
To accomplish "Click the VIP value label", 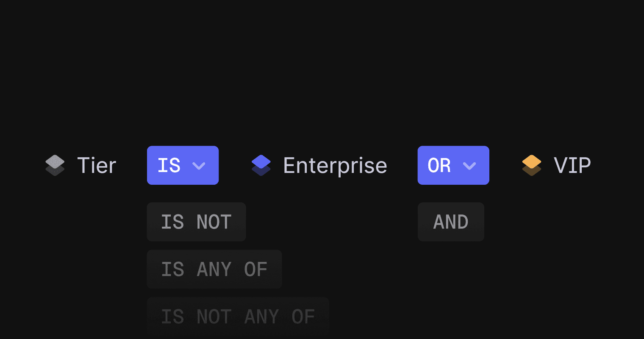I will click(572, 165).
